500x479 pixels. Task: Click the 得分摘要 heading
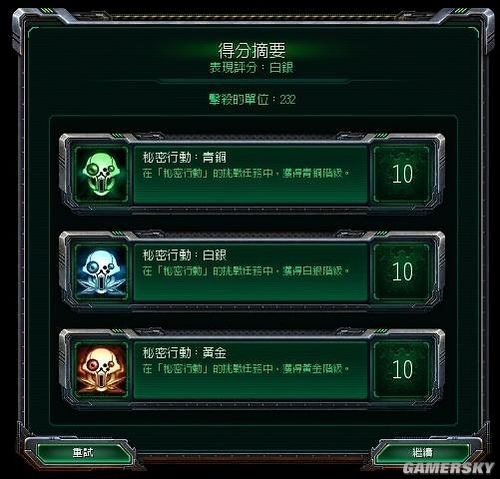click(252, 50)
